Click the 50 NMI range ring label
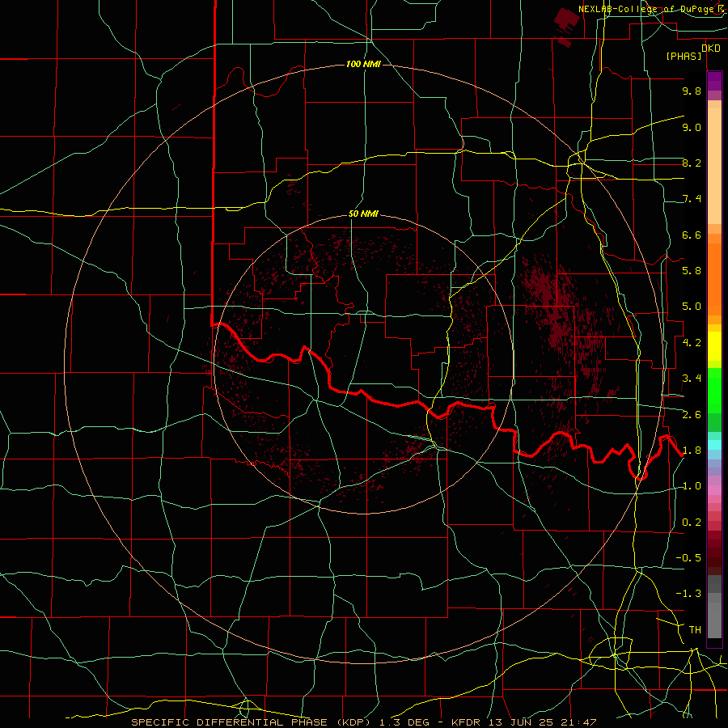 coord(363,214)
